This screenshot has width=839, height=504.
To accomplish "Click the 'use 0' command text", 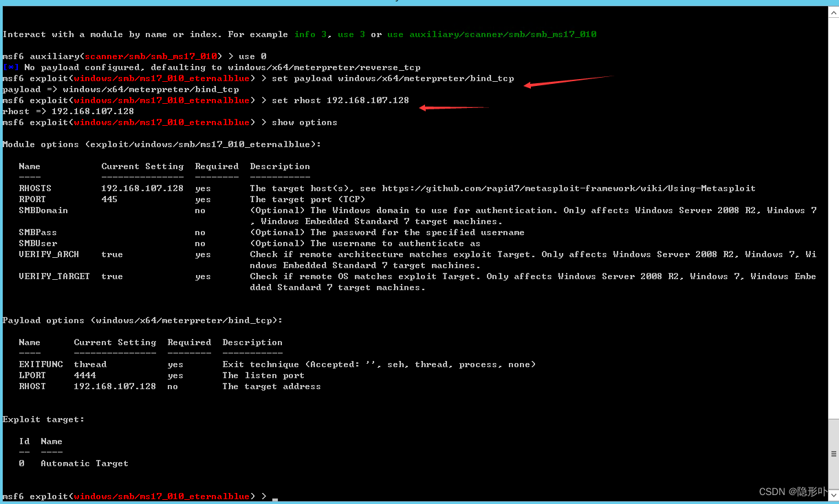I will tap(252, 56).
